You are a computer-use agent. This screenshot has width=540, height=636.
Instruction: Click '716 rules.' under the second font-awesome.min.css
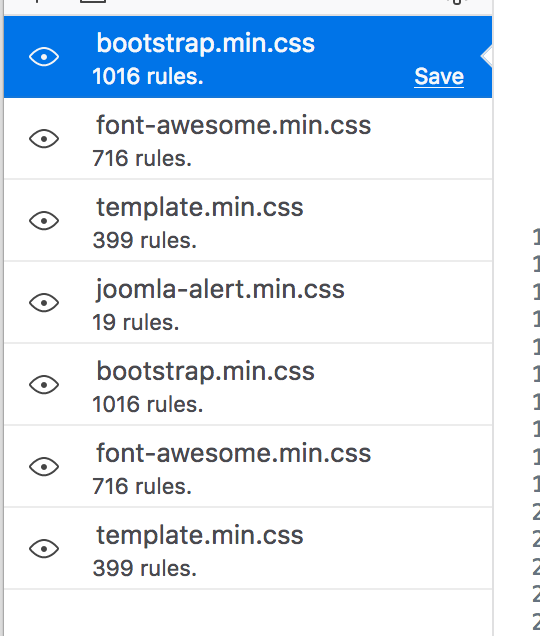[x=142, y=486]
